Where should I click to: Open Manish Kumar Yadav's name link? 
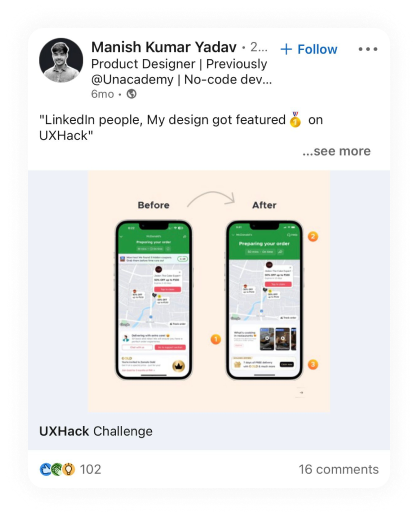click(164, 47)
